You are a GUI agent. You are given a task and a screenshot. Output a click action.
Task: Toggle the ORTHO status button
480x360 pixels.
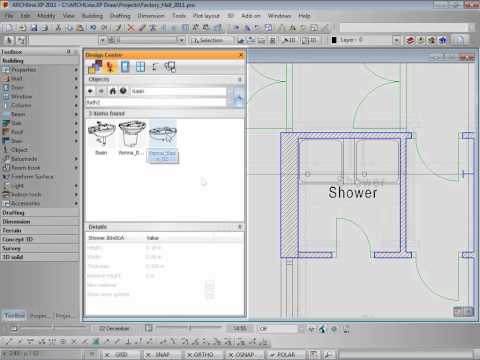click(200, 355)
